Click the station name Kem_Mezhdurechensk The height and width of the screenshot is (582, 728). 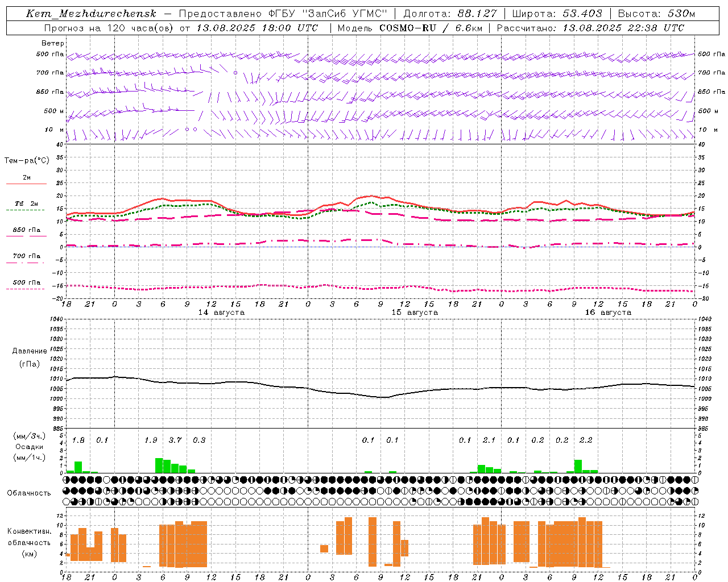[x=91, y=14]
